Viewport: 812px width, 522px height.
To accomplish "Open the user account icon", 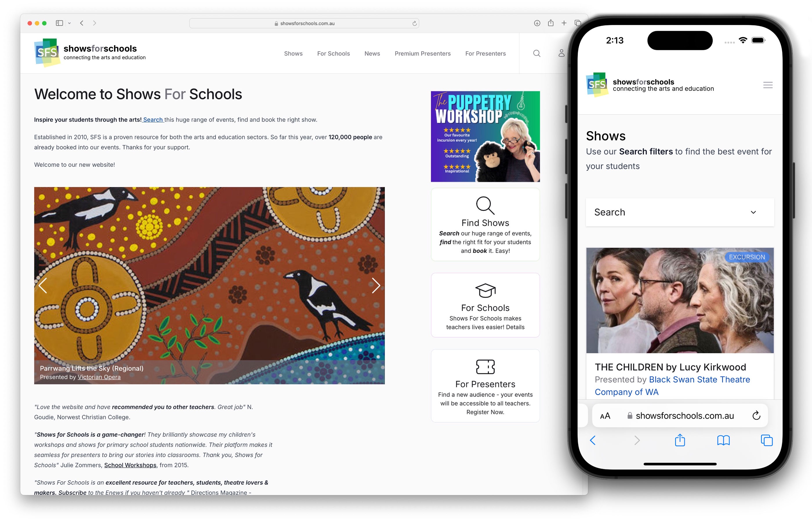I will [x=561, y=54].
